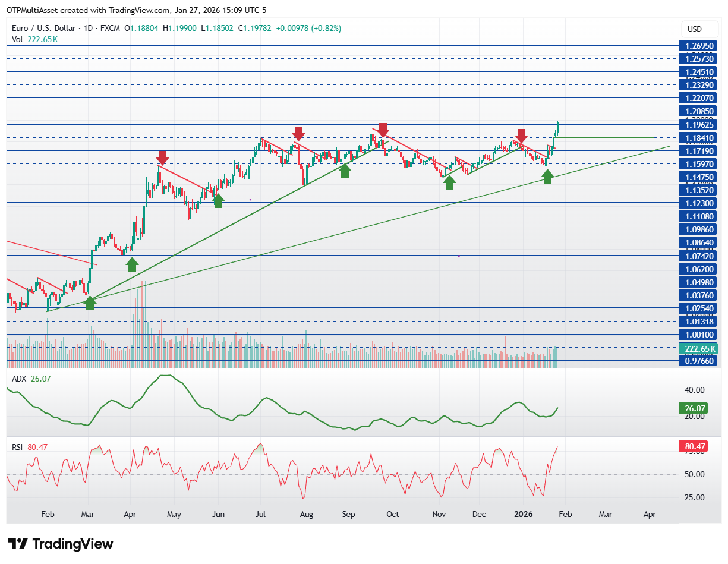Click the teal 222.65K volume tag on axis
The width and height of the screenshot is (728, 564).
coord(699,348)
